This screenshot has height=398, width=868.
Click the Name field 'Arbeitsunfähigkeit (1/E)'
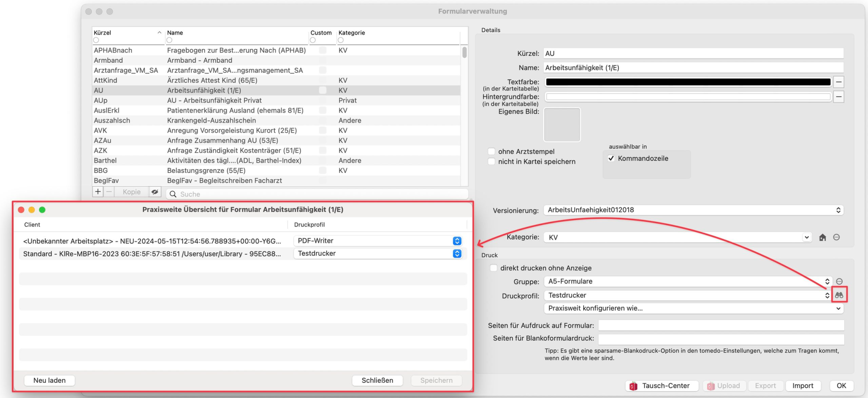[693, 68]
